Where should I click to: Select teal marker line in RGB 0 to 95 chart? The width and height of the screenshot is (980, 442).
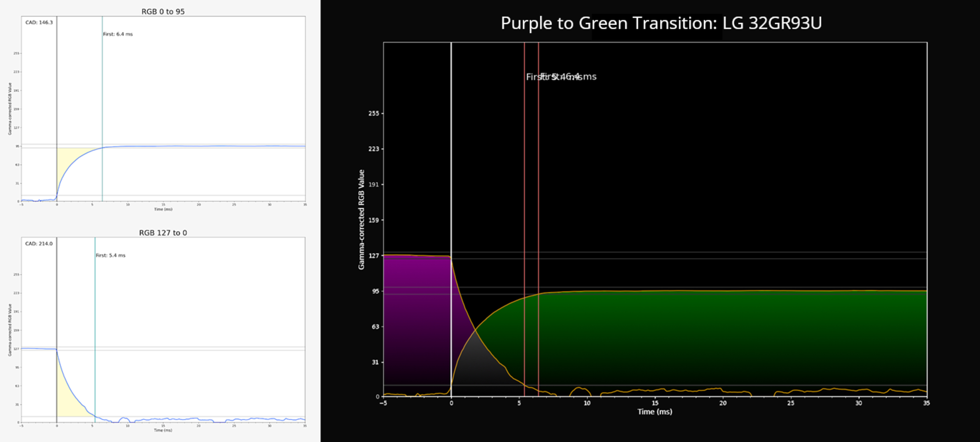click(x=102, y=95)
